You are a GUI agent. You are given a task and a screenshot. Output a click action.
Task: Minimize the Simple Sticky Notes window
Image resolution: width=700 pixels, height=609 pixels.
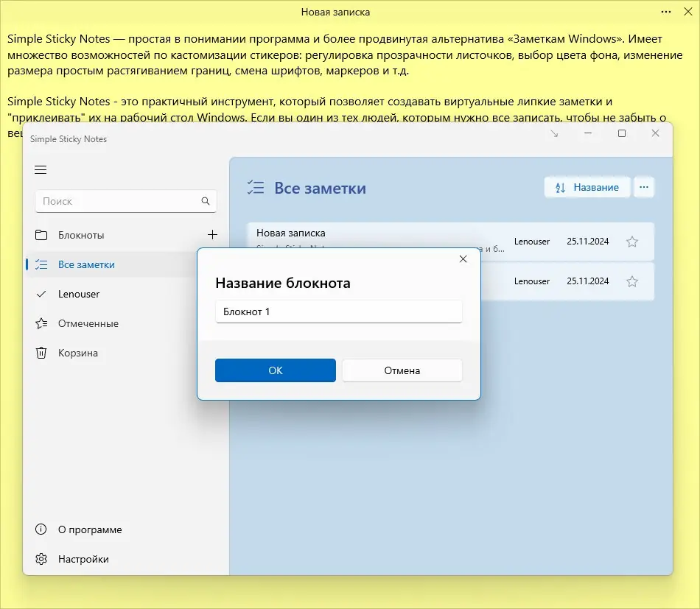588,133
